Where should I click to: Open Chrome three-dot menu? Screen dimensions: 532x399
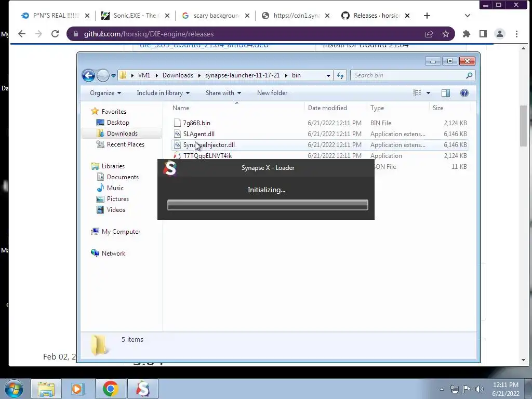(516, 34)
